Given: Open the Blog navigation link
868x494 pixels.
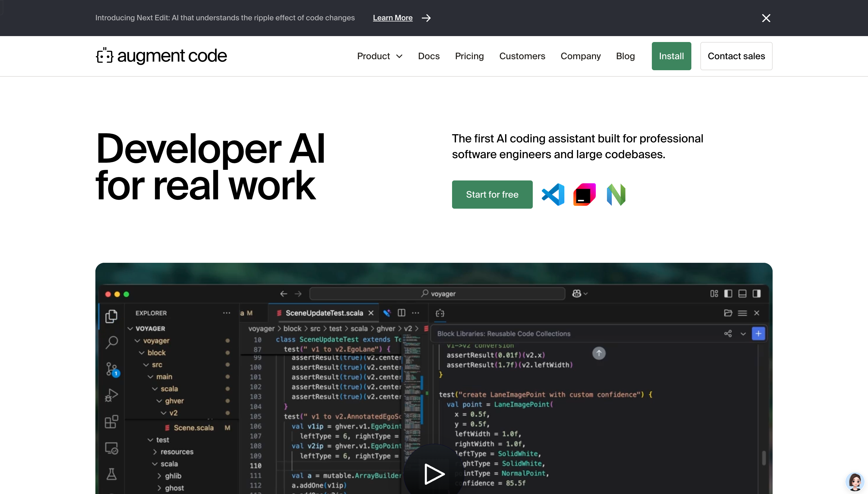Looking at the screenshot, I should [625, 56].
